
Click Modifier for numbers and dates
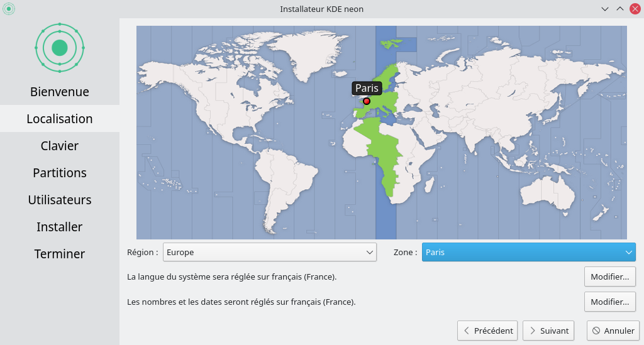[609, 302]
